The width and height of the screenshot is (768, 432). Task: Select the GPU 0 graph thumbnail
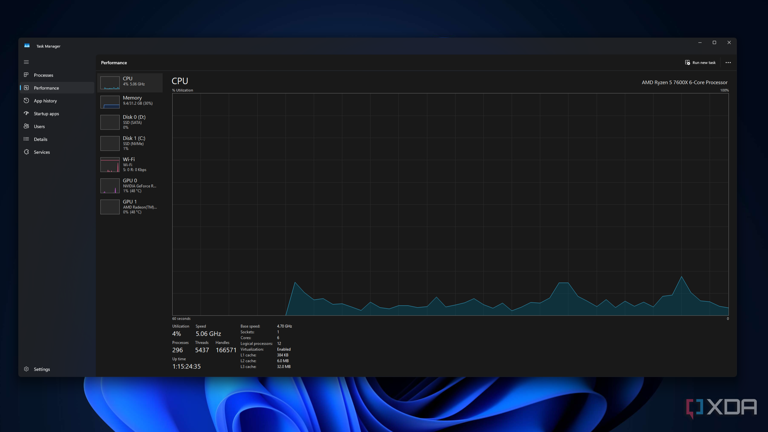(x=110, y=186)
